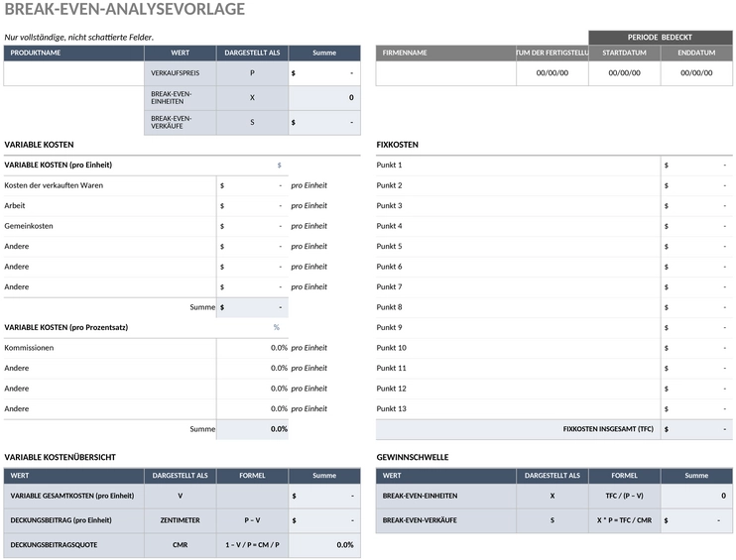Click amount cell for Punkt 13
This screenshot has width=736, height=560.
[x=696, y=409]
